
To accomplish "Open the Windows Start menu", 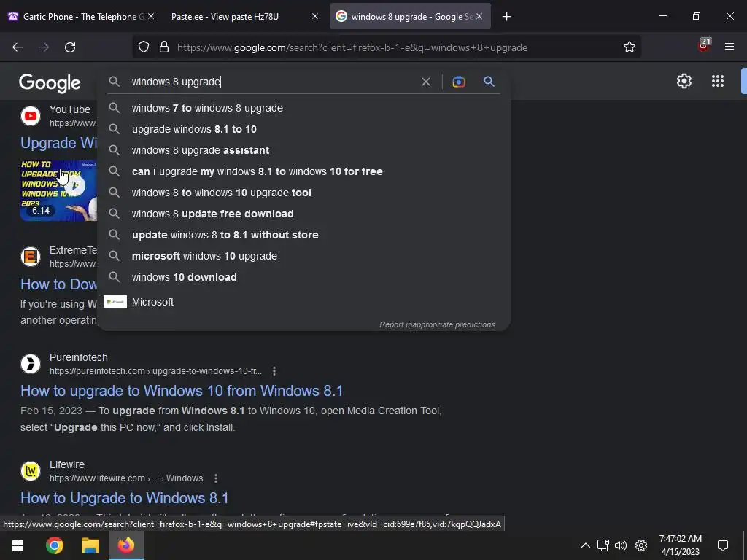I will pos(18,545).
